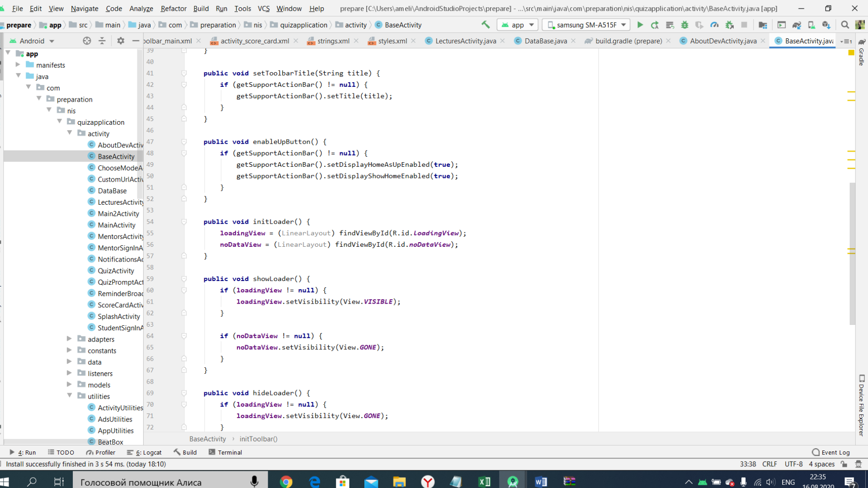Click the Search Everywhere magnifier icon

click(x=845, y=25)
